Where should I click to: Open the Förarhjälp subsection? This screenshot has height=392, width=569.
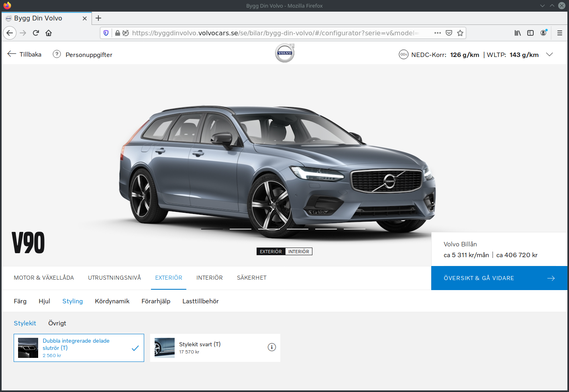(156, 301)
